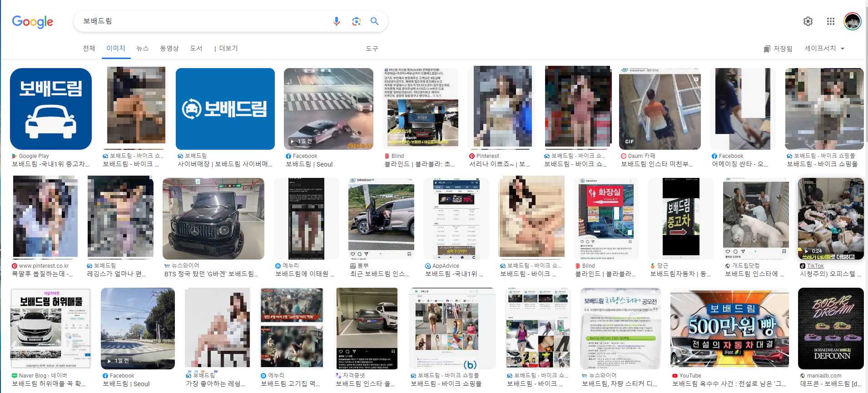Screen dimensions: 868x393
Task: Click the Google Play source link
Action: 34,156
